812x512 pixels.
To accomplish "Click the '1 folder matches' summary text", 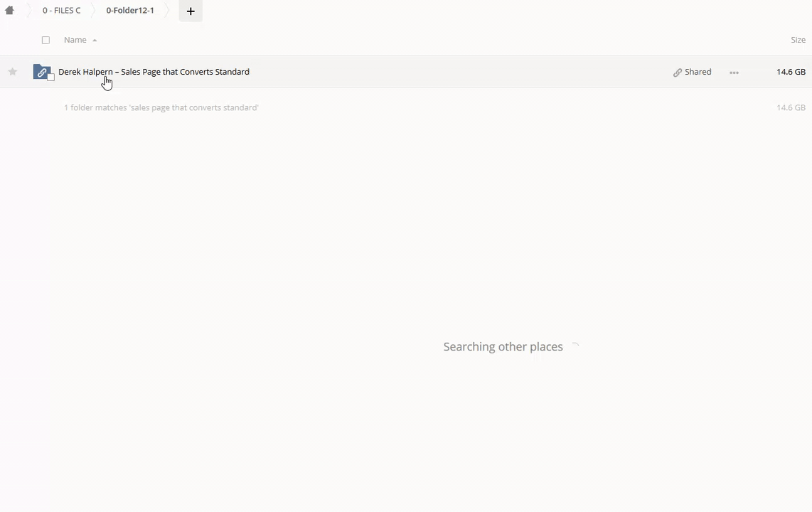I will [x=161, y=108].
